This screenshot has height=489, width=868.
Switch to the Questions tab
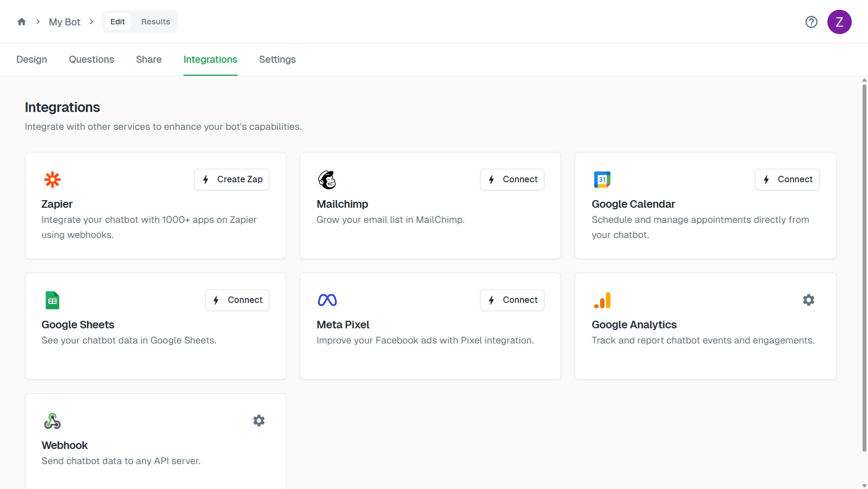[x=91, y=60]
